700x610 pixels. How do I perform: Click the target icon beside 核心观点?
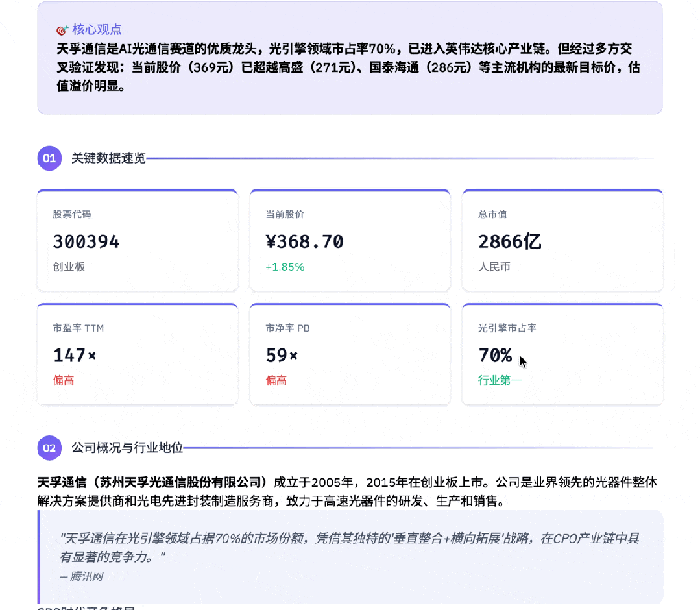click(62, 29)
